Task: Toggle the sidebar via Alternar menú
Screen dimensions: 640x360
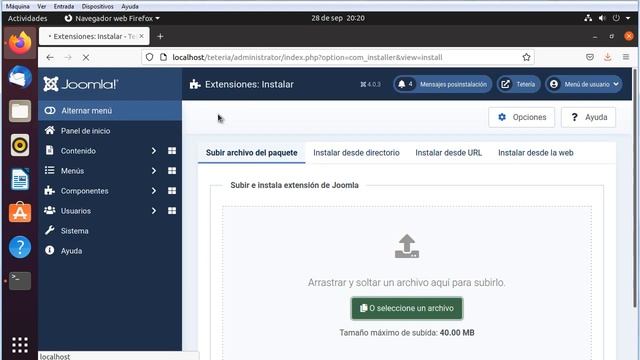Action: click(110, 111)
